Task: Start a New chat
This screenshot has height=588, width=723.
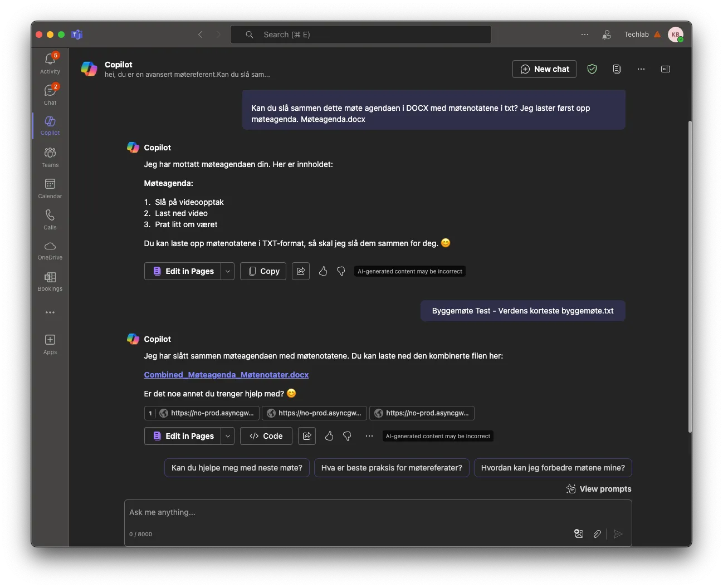Action: (545, 69)
